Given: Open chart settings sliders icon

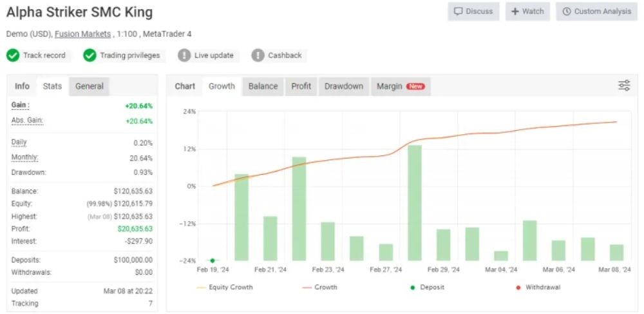Looking at the screenshot, I should 623,86.
